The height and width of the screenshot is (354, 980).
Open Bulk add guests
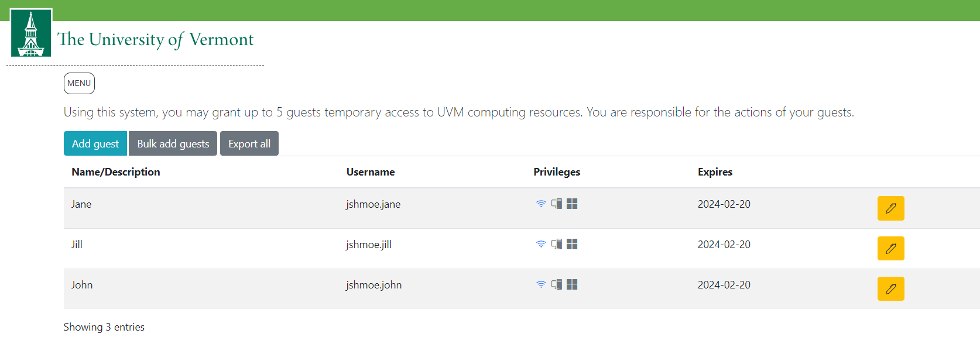click(173, 143)
